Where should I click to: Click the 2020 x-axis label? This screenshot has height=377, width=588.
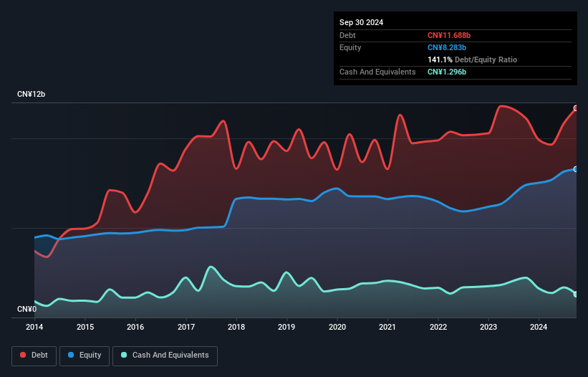(337, 327)
